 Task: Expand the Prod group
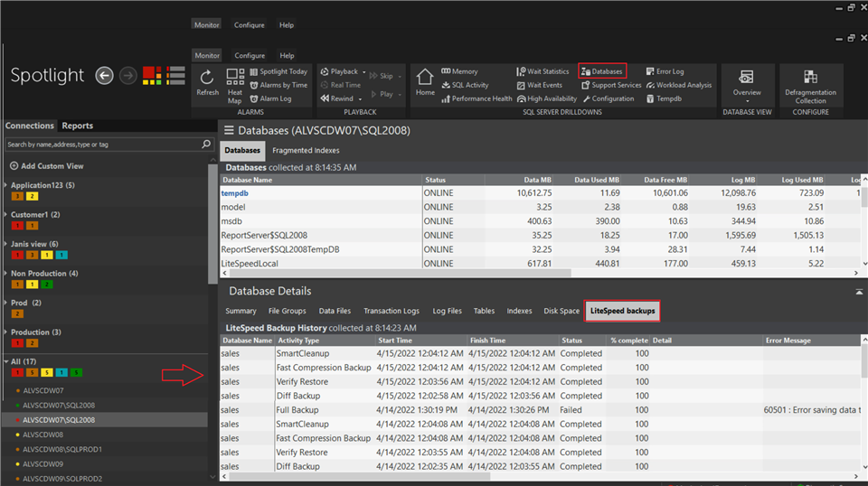pyautogui.click(x=6, y=303)
